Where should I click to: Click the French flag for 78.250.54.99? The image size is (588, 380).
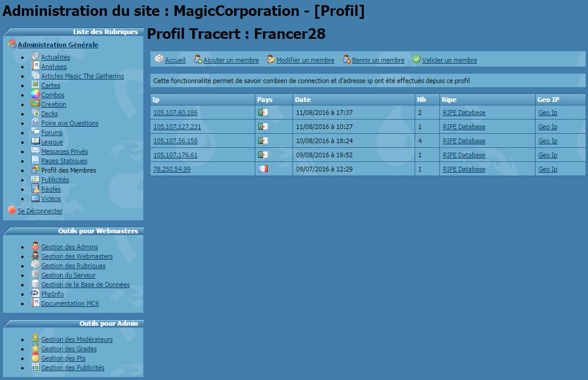[263, 168]
